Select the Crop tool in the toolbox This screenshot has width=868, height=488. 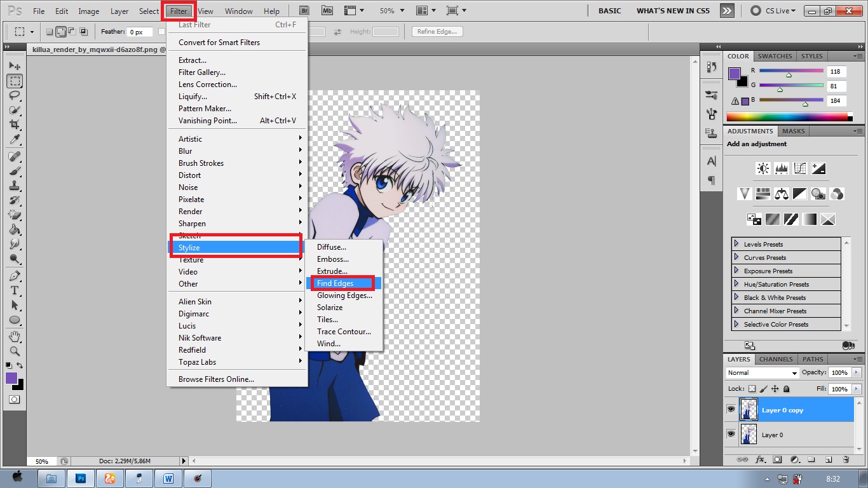point(15,125)
